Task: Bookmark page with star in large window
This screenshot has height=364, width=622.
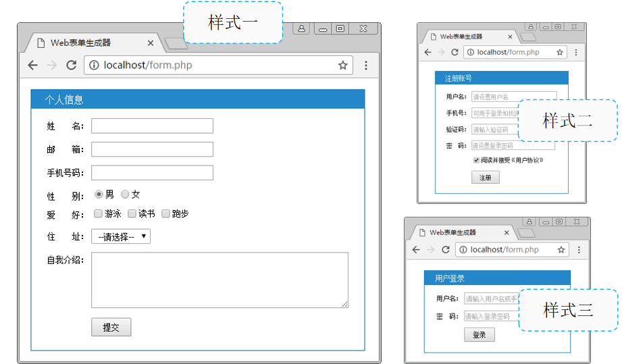Action: click(342, 66)
